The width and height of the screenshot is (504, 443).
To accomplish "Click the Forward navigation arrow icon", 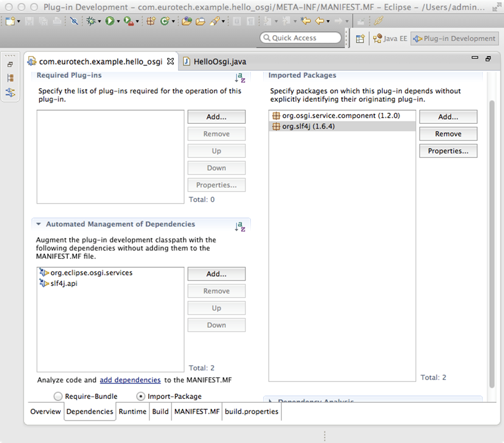I will pyautogui.click(x=339, y=21).
